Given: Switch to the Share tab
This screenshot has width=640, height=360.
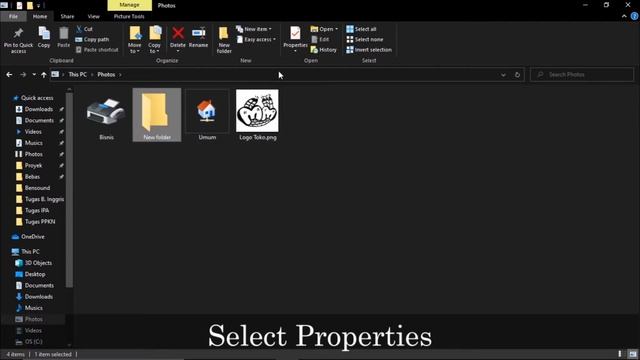Looking at the screenshot, I should 67,16.
